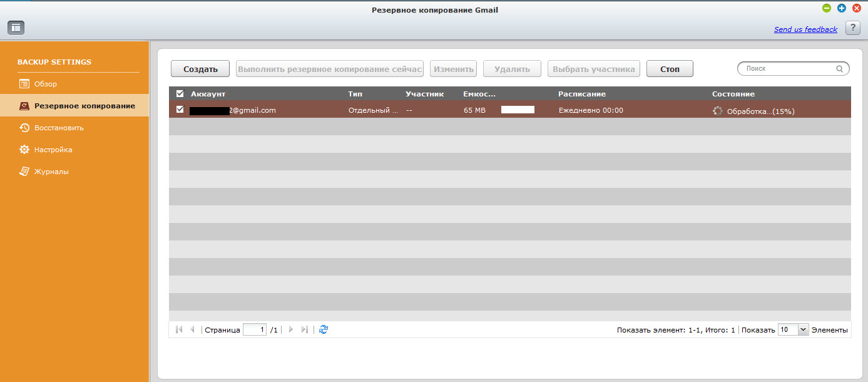This screenshot has height=382, width=868.
Task: Sort by the Участник column header
Action: tap(424, 94)
